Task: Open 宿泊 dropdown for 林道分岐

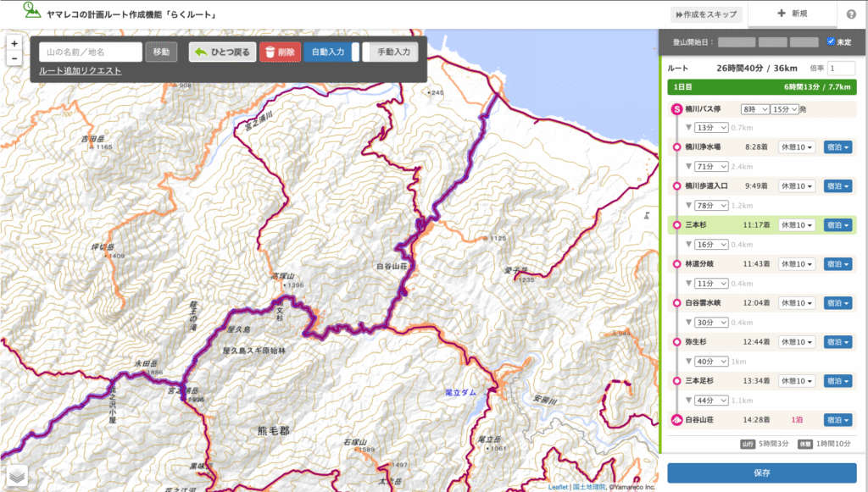Action: tap(837, 264)
